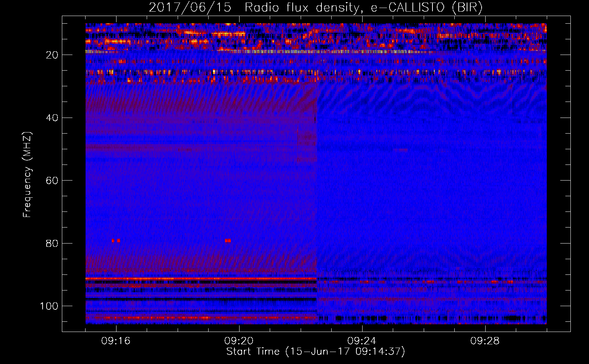Click the 09:16 time tick label
This screenshot has height=364, width=589.
(116, 341)
